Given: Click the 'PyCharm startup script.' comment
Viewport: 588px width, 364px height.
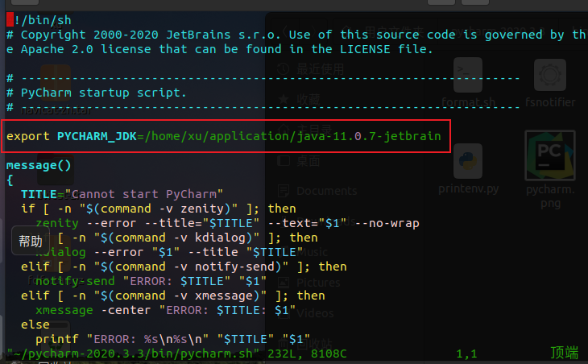Looking at the screenshot, I should pos(97,93).
